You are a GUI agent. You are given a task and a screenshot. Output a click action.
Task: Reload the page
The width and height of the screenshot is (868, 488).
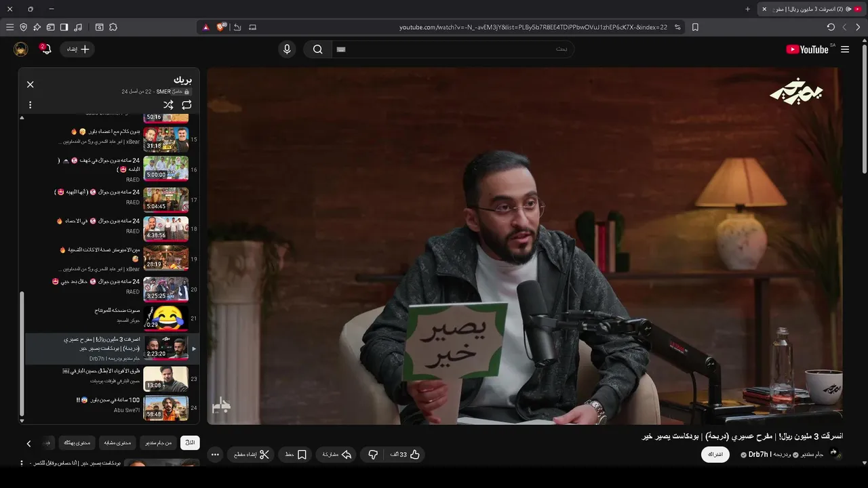[831, 27]
